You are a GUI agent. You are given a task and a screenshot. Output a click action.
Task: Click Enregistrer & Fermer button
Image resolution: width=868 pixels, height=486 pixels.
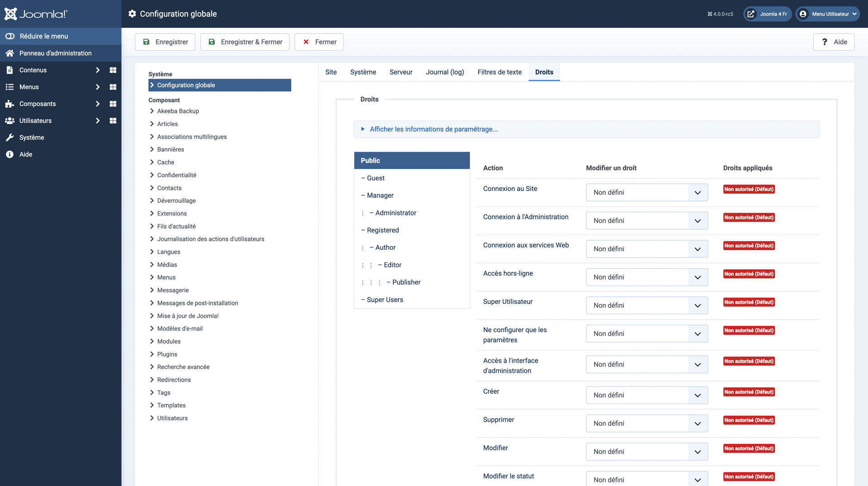coord(245,42)
